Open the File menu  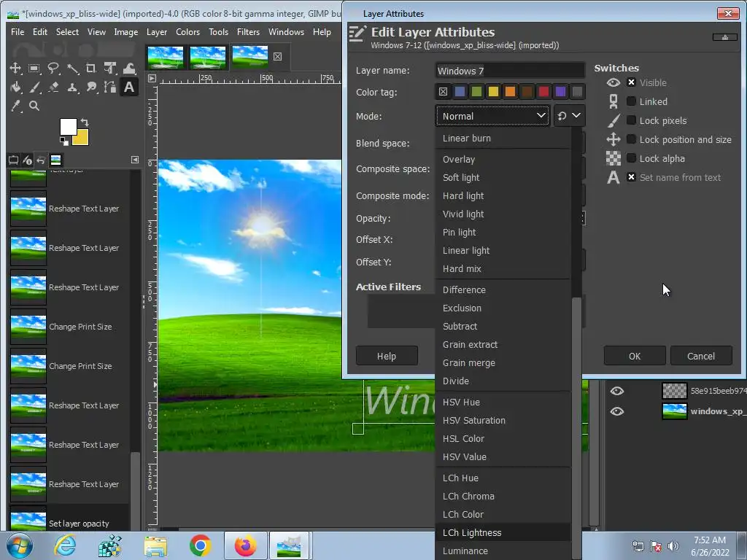point(18,32)
